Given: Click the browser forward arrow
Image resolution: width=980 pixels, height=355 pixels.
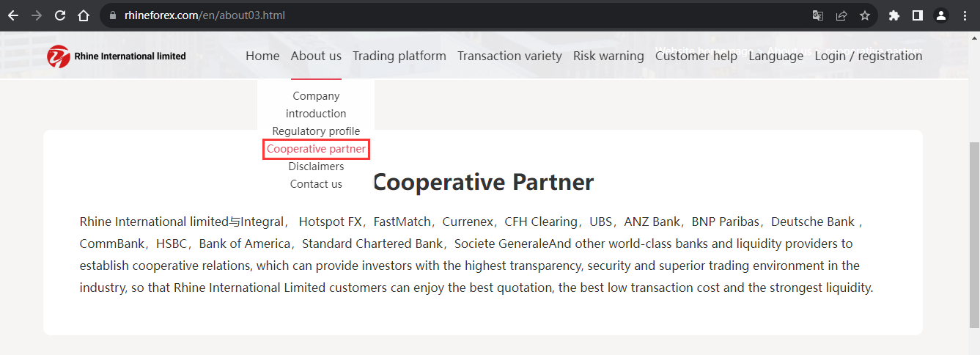Looking at the screenshot, I should (x=37, y=15).
